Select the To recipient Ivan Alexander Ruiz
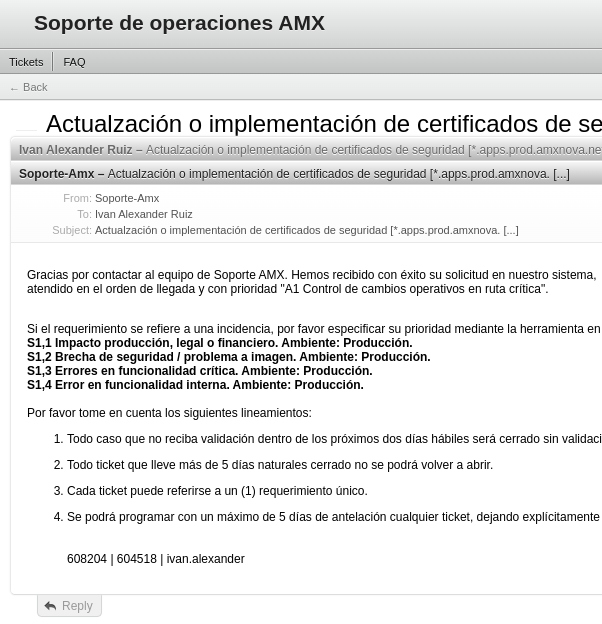This screenshot has height=624, width=602. [143, 214]
